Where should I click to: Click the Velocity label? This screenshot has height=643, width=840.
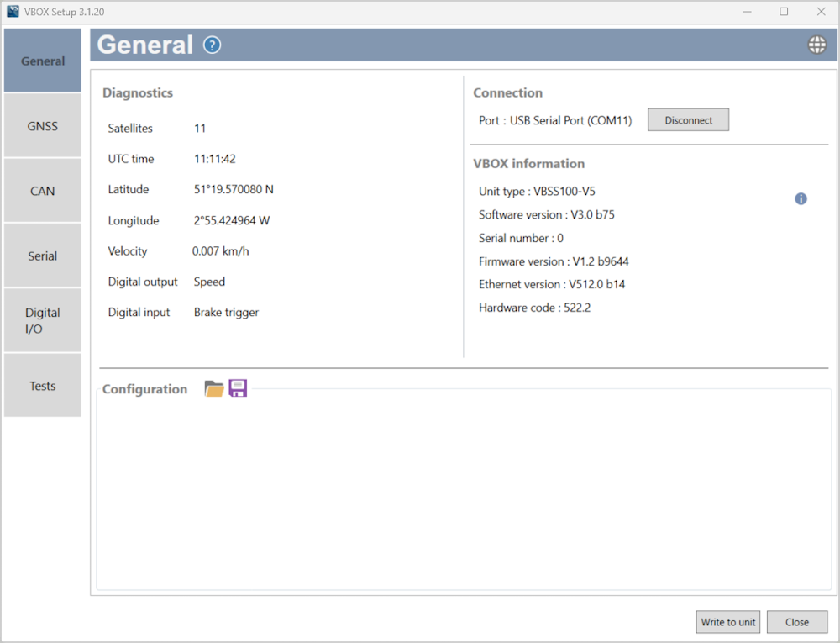coord(128,250)
